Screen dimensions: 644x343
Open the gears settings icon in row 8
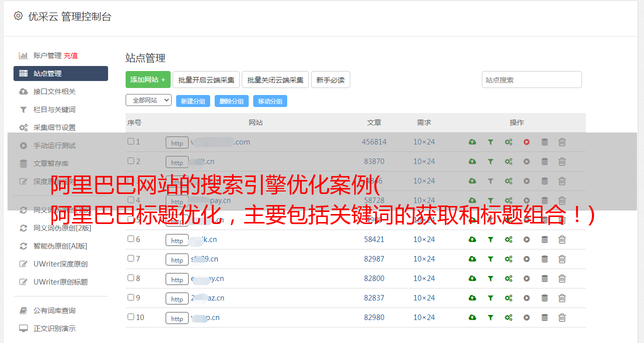click(x=508, y=278)
